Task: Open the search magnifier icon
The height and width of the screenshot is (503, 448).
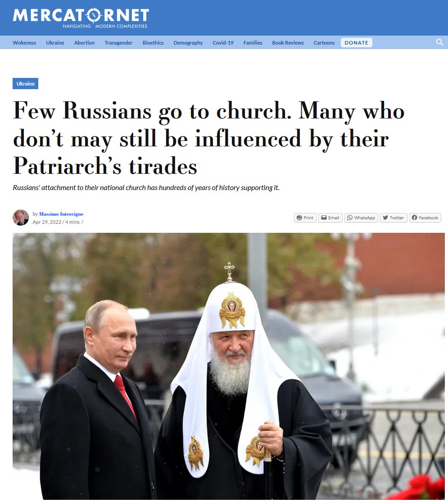Action: click(439, 42)
